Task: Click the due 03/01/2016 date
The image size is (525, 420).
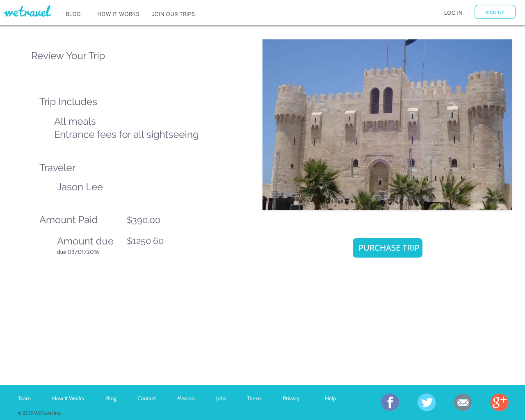Action: coord(78,252)
